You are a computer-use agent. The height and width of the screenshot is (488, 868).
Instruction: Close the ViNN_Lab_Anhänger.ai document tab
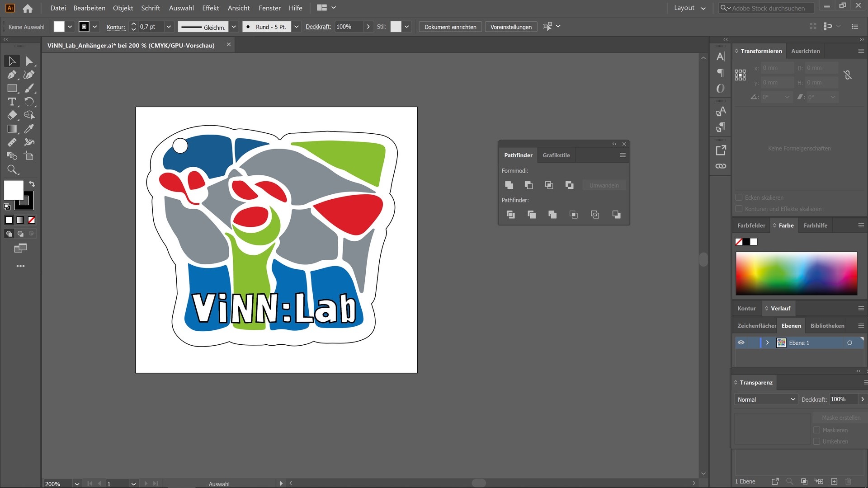(229, 44)
